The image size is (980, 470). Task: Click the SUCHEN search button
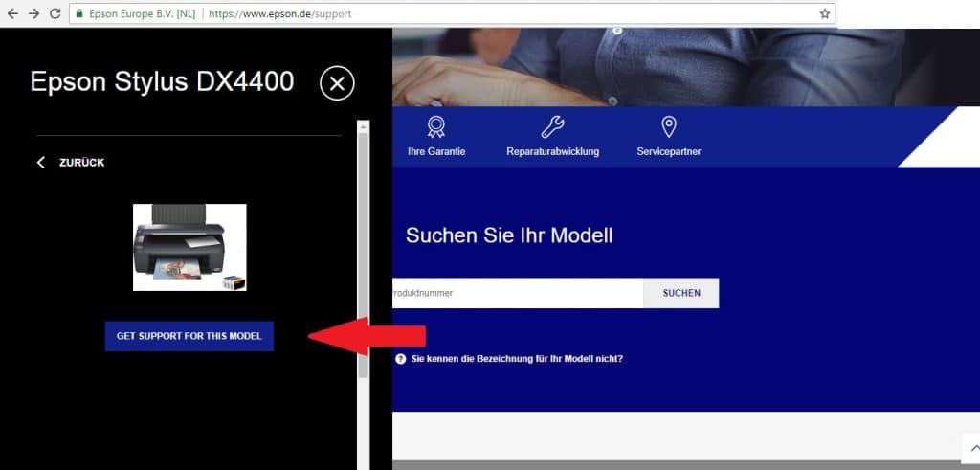[x=681, y=293]
